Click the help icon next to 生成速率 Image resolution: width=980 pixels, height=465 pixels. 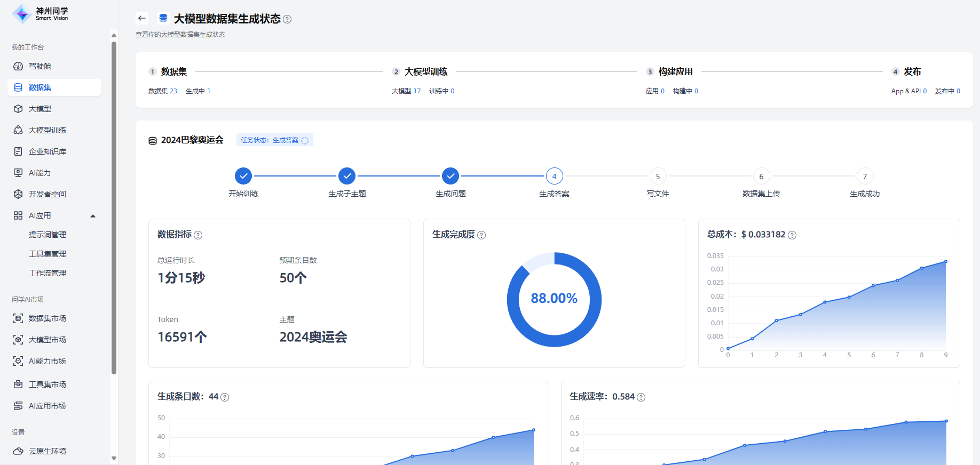click(641, 397)
